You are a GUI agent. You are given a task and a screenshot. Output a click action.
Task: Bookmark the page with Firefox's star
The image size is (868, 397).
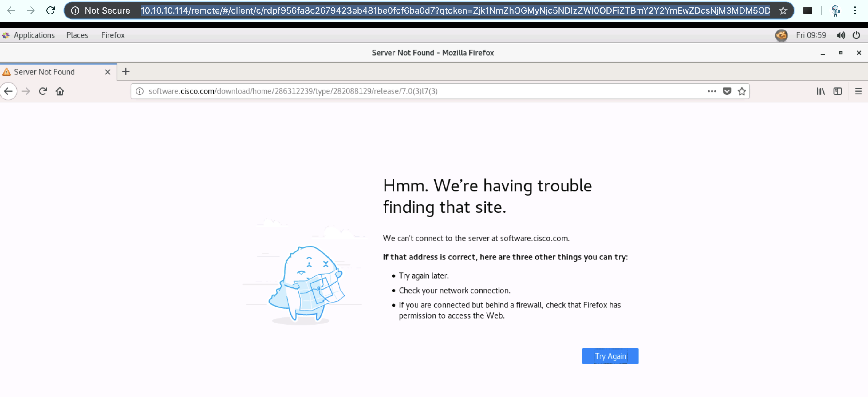pos(742,91)
